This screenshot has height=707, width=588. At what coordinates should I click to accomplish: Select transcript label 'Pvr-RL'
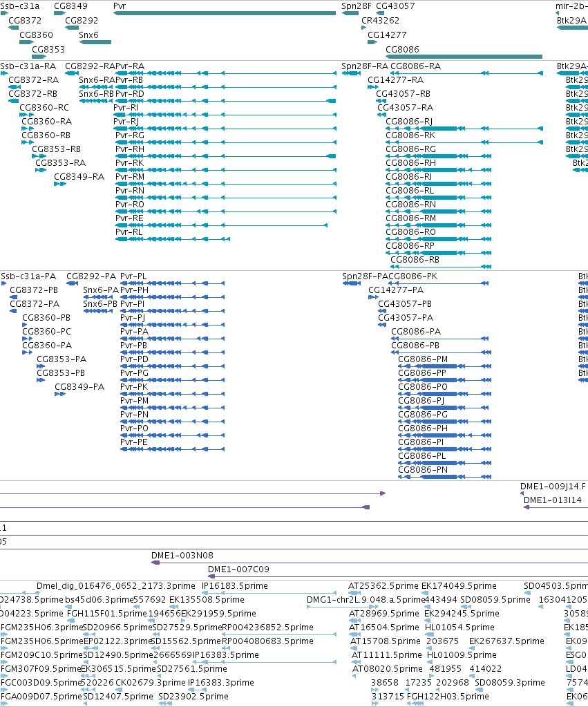pyautogui.click(x=129, y=232)
